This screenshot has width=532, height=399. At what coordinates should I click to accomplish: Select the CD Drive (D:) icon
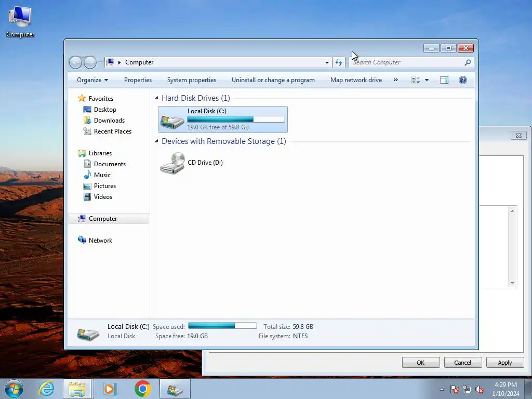172,163
